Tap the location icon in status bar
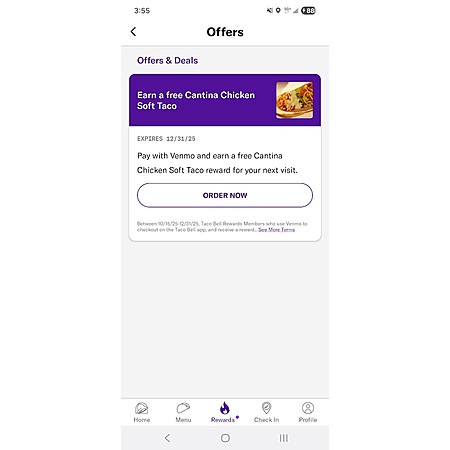 pos(278,11)
